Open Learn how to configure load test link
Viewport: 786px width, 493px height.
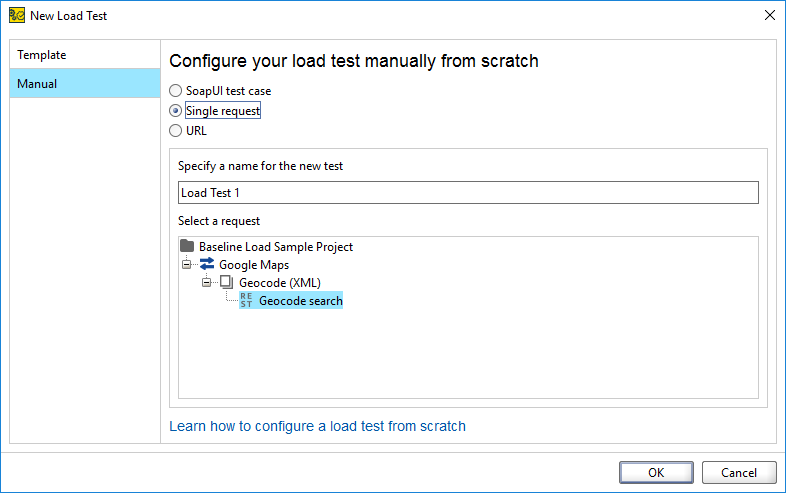point(317,426)
